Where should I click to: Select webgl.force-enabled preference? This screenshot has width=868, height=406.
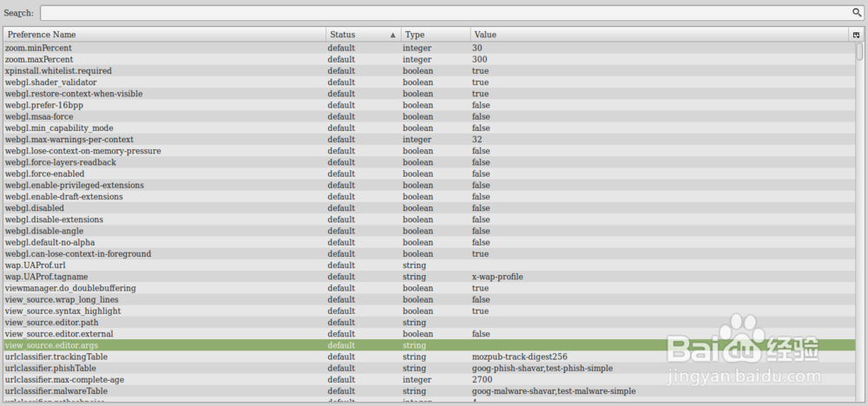(429, 174)
